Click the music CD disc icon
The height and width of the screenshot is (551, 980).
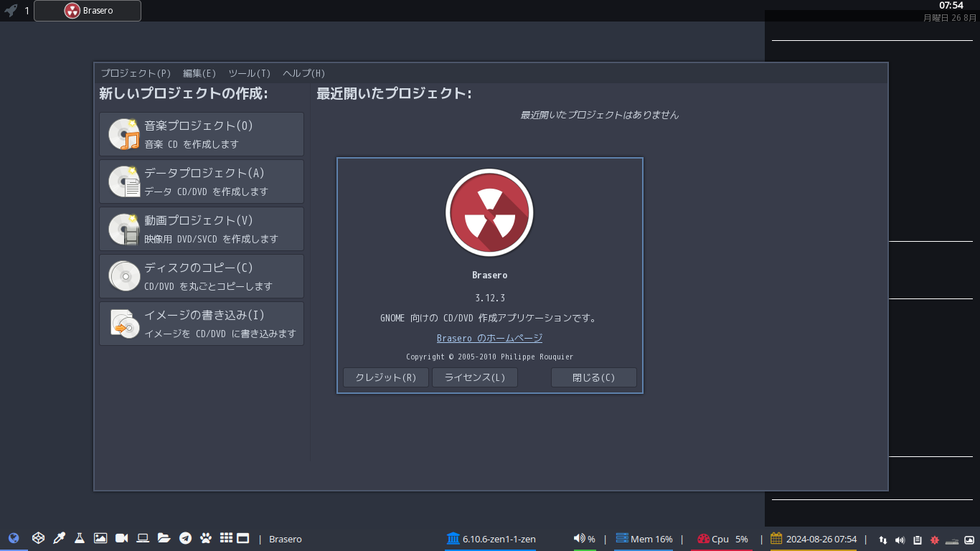[123, 134]
